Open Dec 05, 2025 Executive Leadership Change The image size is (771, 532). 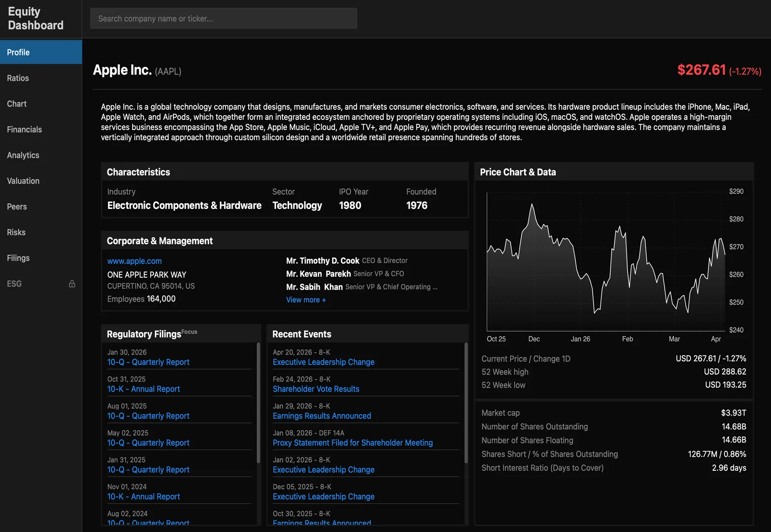coord(323,497)
